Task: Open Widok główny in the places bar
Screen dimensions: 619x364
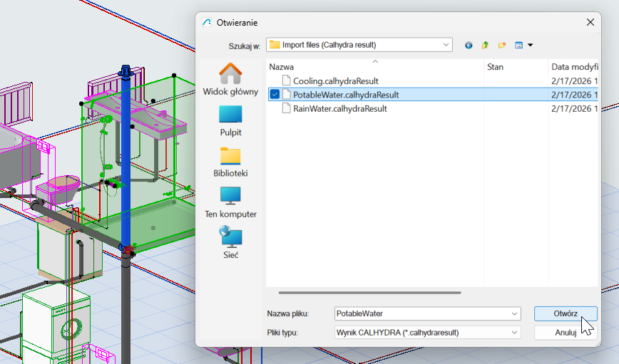Action: coord(230,79)
